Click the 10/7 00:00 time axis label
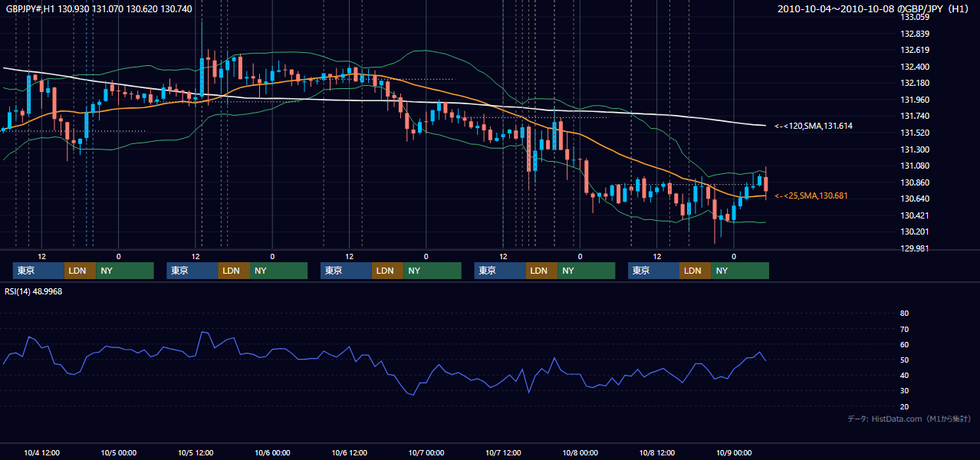The image size is (980, 460). (x=426, y=453)
